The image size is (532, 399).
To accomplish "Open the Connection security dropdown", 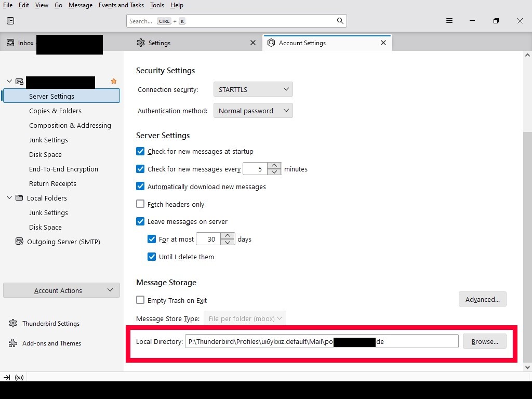I will point(253,89).
